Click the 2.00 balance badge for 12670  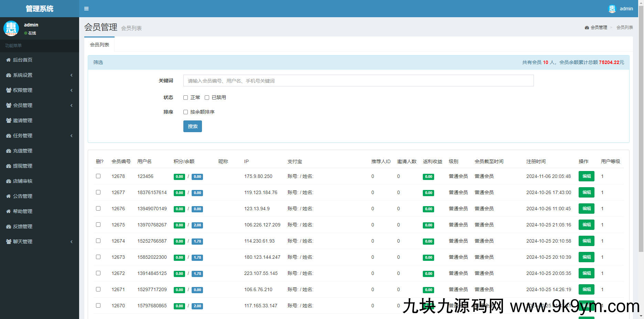pos(197,306)
